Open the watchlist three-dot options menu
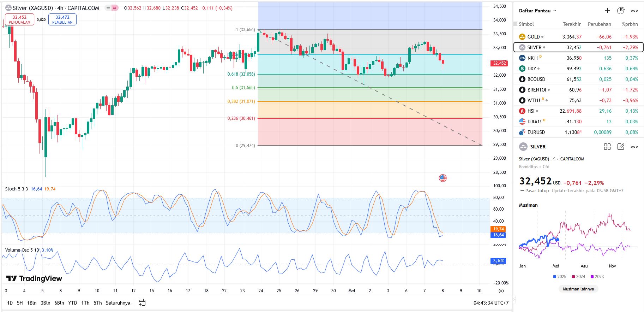This screenshot has width=644, height=312. click(x=634, y=11)
